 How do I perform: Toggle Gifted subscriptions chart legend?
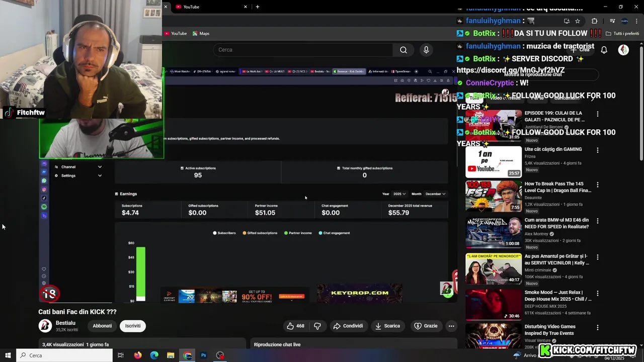pyautogui.click(x=260, y=233)
